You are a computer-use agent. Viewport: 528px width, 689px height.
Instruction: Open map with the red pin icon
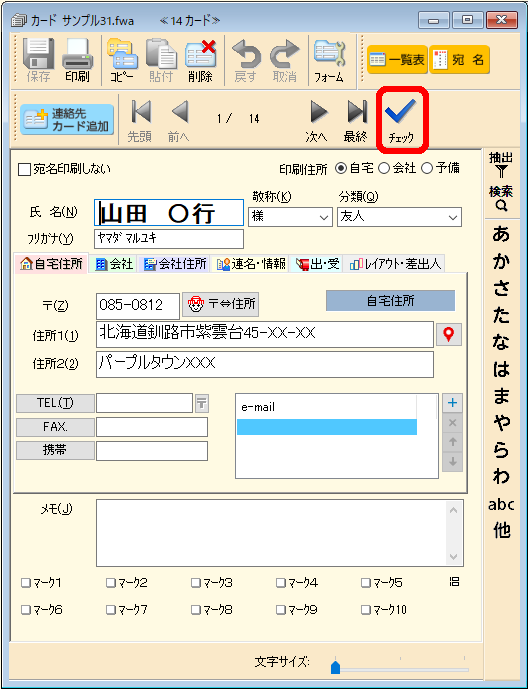tap(448, 335)
